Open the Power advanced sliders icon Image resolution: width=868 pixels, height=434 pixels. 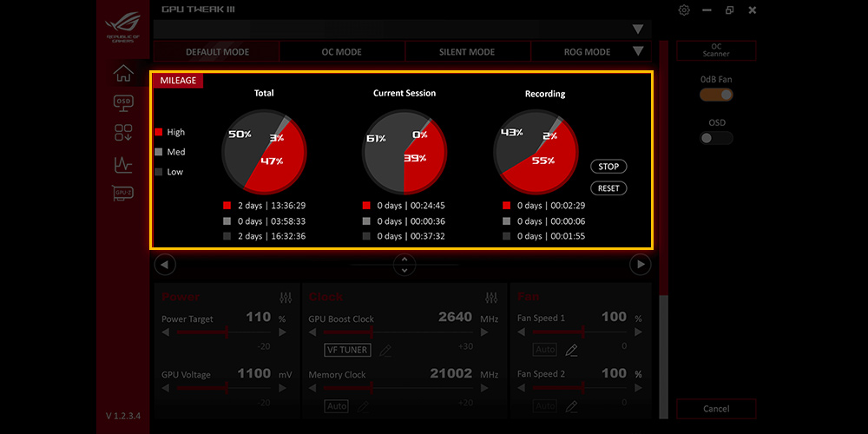tap(286, 297)
